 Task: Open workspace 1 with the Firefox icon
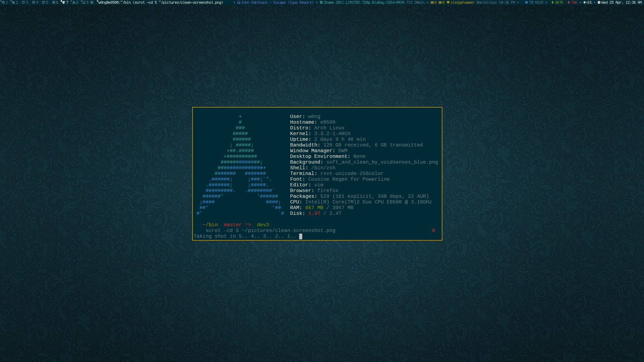3,3
